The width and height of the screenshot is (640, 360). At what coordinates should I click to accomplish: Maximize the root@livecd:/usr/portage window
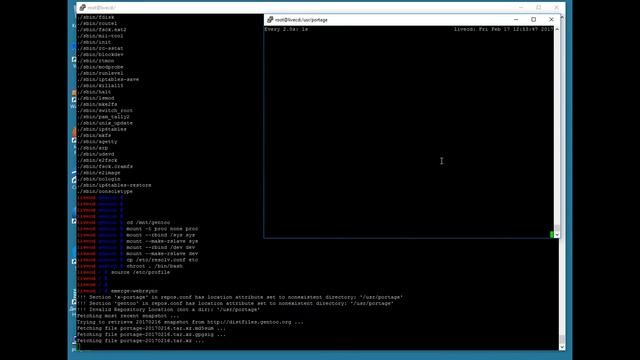(x=533, y=20)
